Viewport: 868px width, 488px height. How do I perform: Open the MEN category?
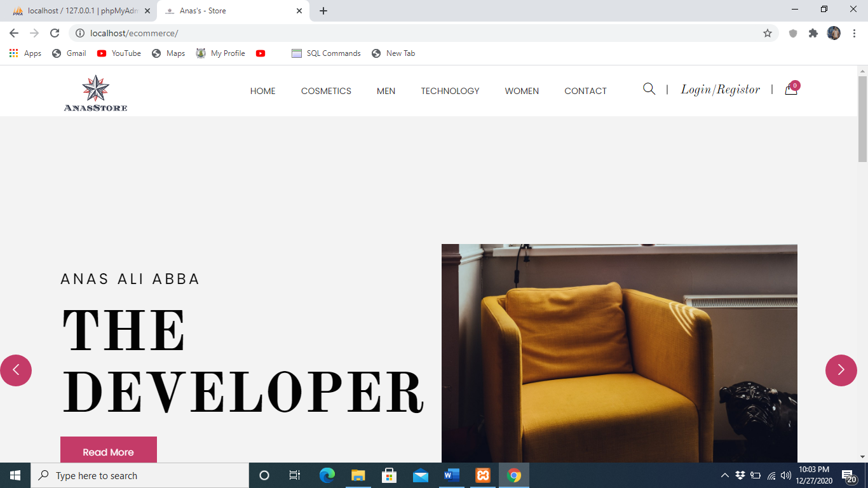click(x=386, y=91)
